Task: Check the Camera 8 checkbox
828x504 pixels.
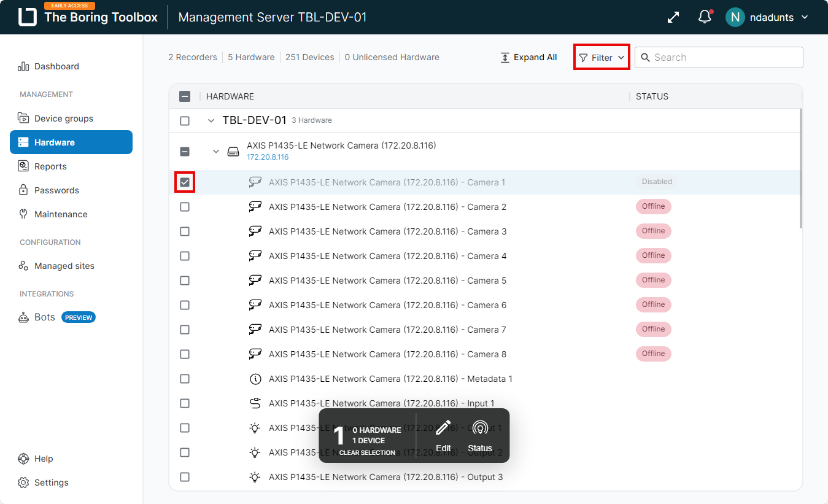Action: click(185, 354)
